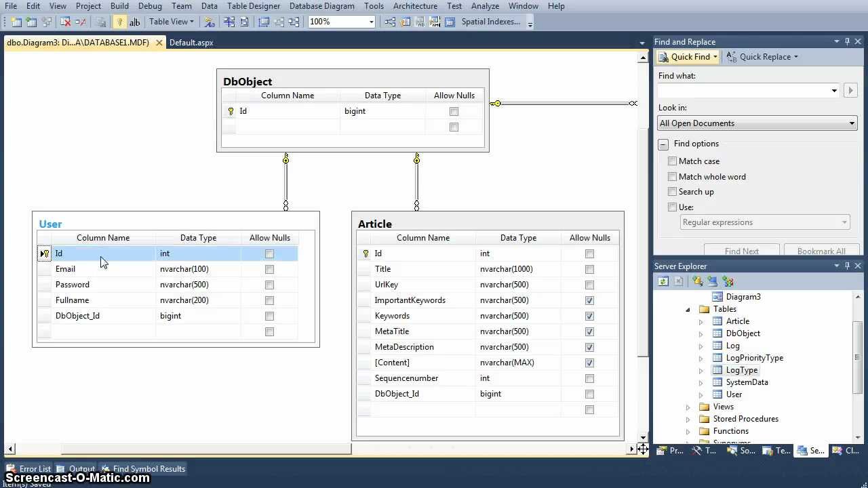The height and width of the screenshot is (488, 868).
Task: Switch to the Default.aspx tab
Action: point(191,42)
